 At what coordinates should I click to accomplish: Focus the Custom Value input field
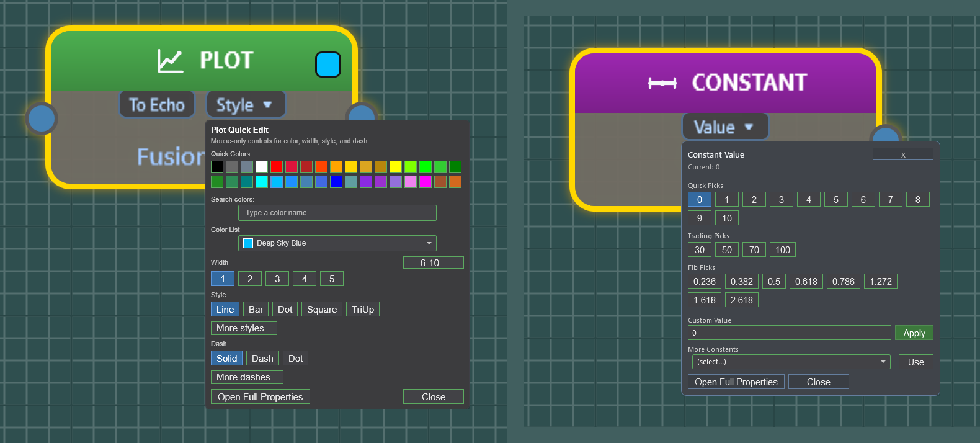[790, 333]
